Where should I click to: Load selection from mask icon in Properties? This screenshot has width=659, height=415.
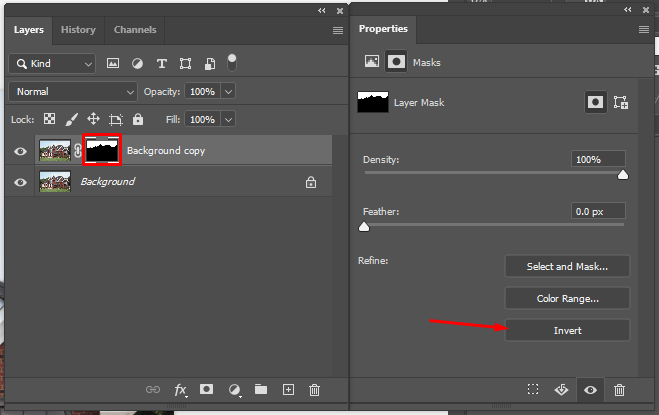[533, 389]
